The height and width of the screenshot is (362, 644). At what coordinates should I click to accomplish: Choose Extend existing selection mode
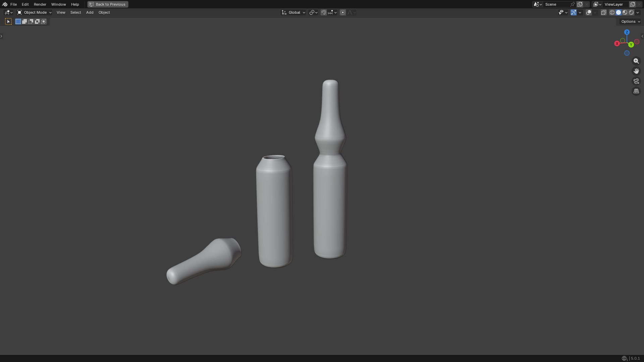click(x=24, y=21)
